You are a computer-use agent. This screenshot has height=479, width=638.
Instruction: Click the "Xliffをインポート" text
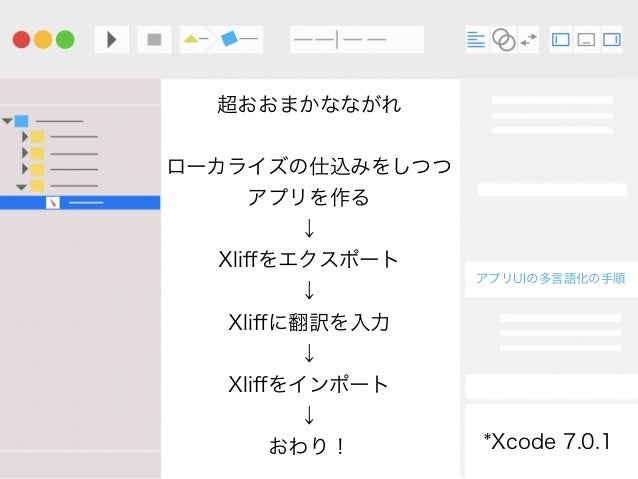tap(308, 384)
